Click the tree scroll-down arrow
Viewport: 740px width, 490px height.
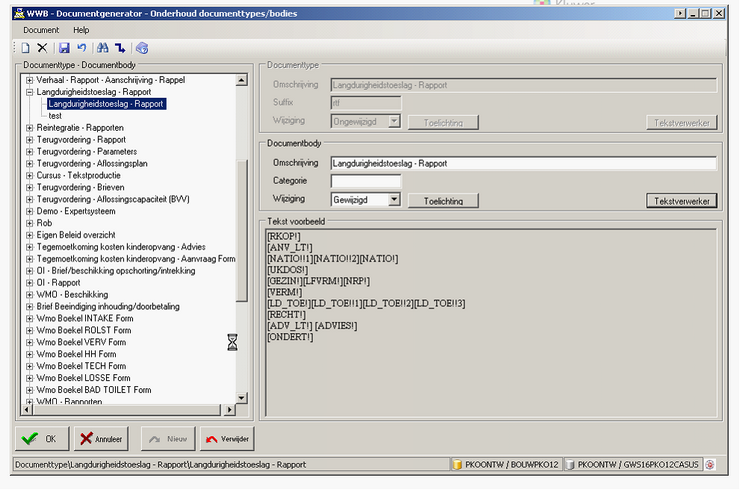[242, 398]
